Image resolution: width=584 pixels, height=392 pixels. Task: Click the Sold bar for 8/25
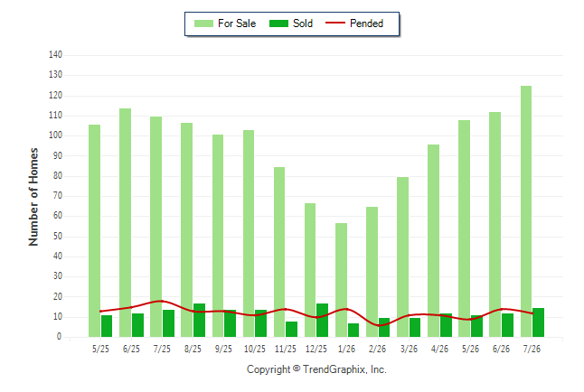click(x=199, y=320)
